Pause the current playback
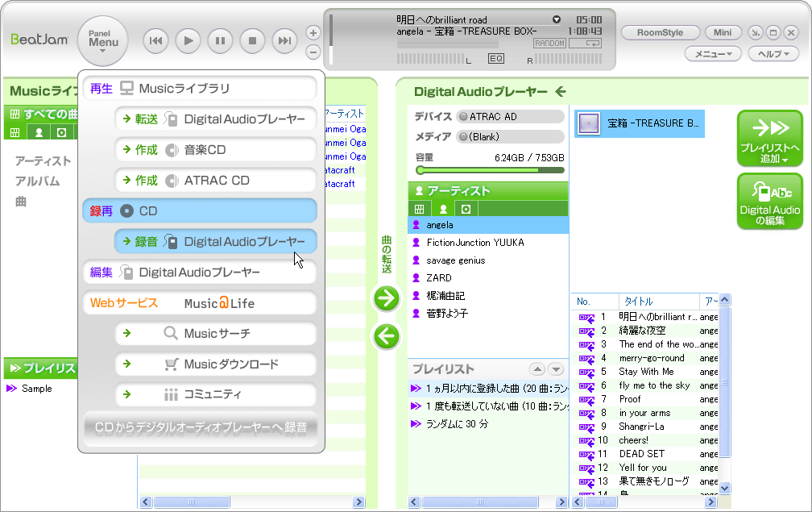The height and width of the screenshot is (512, 812). tap(220, 40)
